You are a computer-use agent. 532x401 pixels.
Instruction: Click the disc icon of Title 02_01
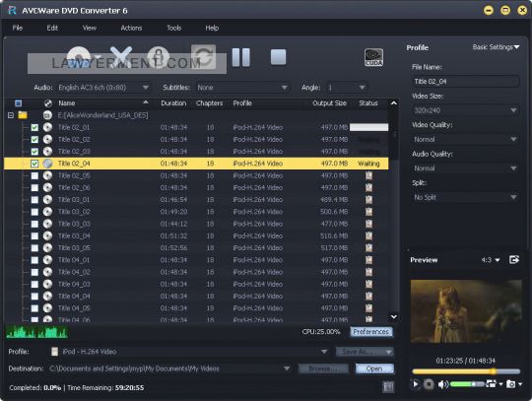coord(47,127)
